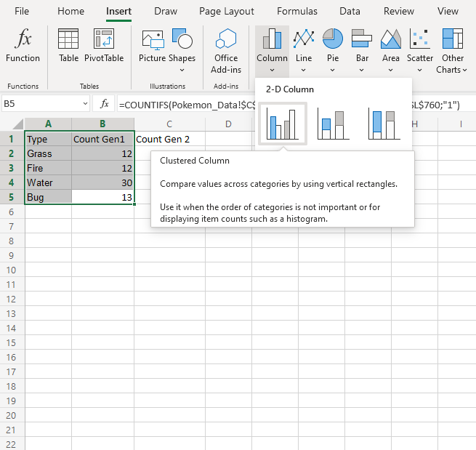Switch to the Formulas tab
Viewport: 476px width, 450px height.
[x=297, y=11]
